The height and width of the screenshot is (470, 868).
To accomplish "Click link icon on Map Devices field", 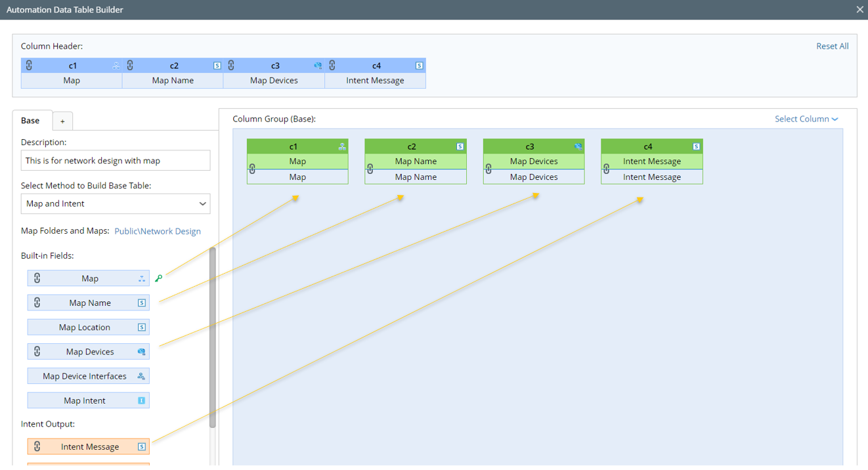I will click(37, 351).
